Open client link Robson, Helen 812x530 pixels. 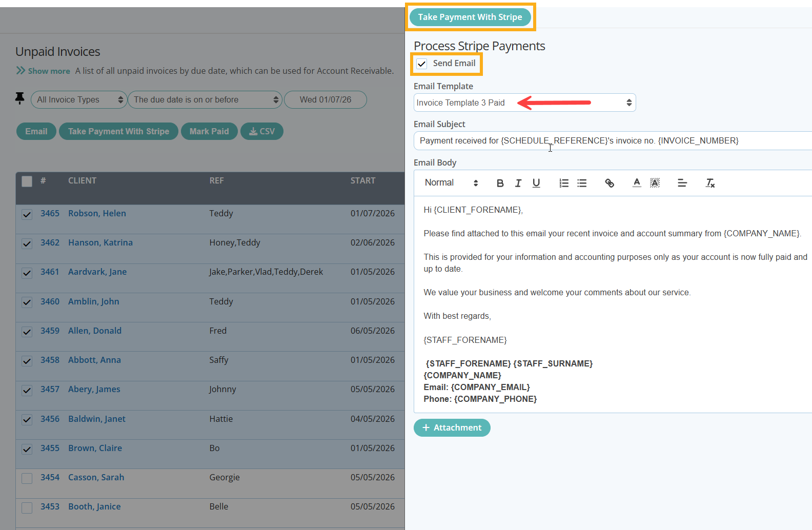pyautogui.click(x=97, y=213)
